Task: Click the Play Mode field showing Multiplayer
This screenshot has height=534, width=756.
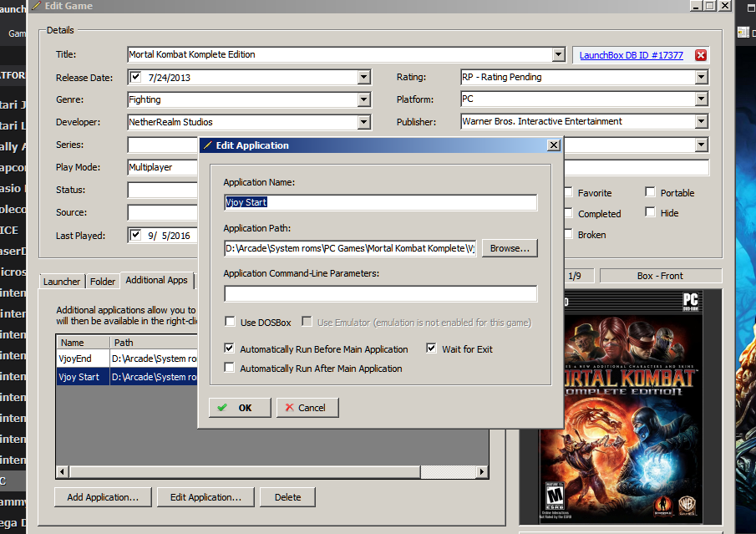Action: click(x=163, y=167)
